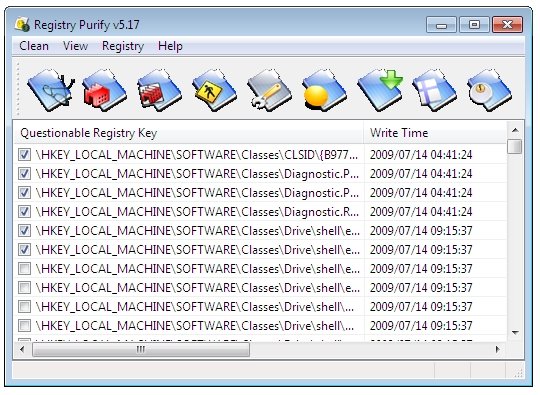Click the vertical scrollbar thumb
540x395 pixels.
[x=515, y=146]
